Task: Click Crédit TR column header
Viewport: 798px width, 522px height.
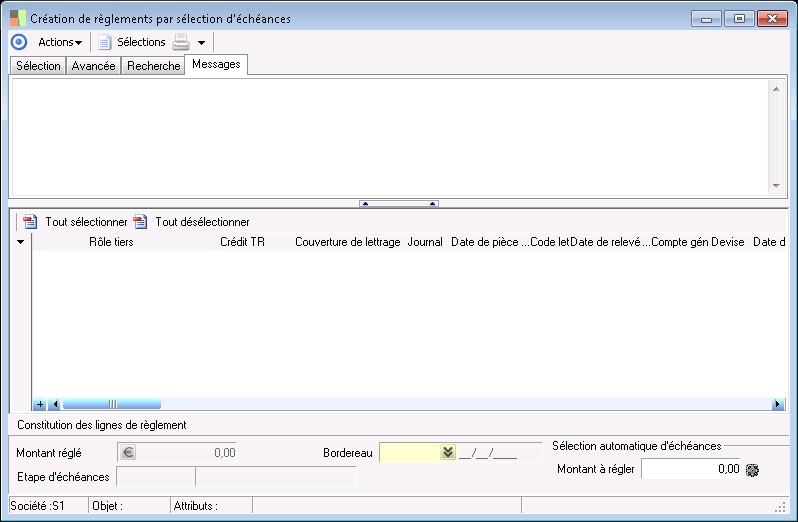Action: tap(242, 242)
